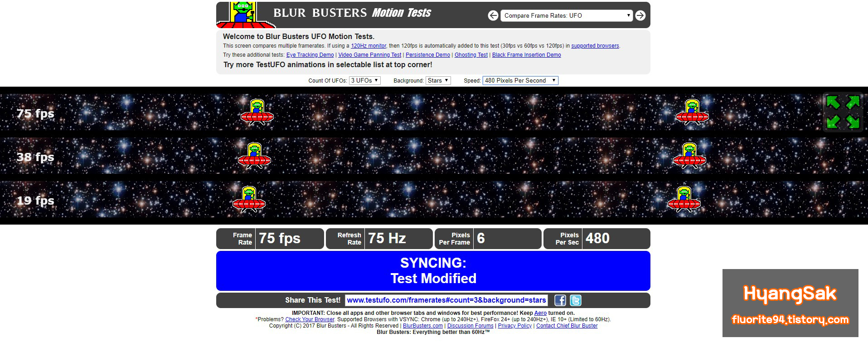The image size is (868, 343).
Task: Click the Pixels Per Frame value 6
Action: [481, 238]
